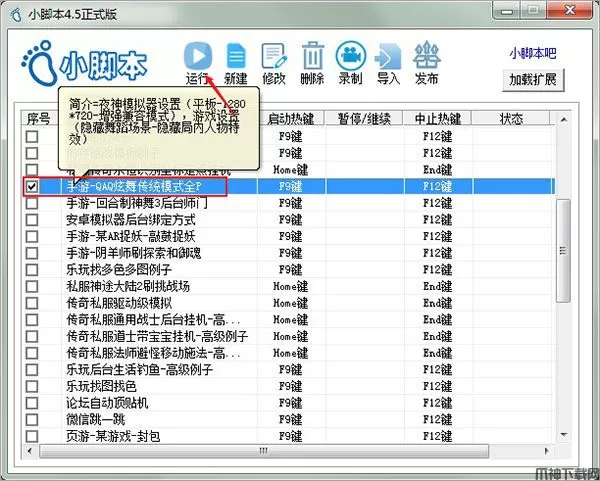The image size is (600, 481).
Task: Select the row 乐玩找图找色
Action: (288, 386)
